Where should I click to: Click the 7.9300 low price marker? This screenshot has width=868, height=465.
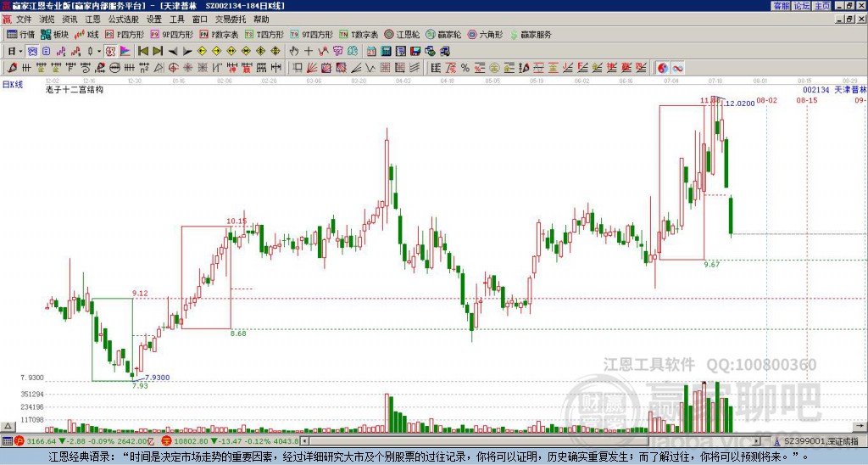point(157,378)
